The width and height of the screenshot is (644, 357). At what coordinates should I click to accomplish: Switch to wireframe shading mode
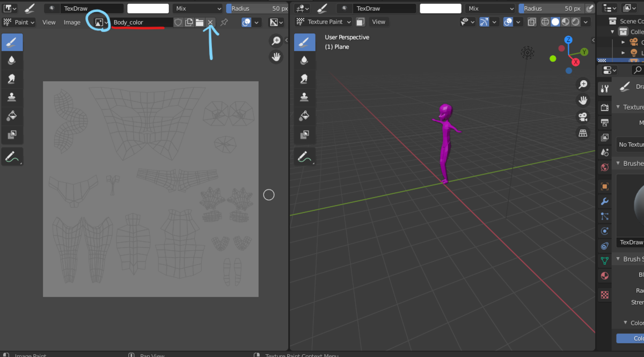[x=546, y=22]
